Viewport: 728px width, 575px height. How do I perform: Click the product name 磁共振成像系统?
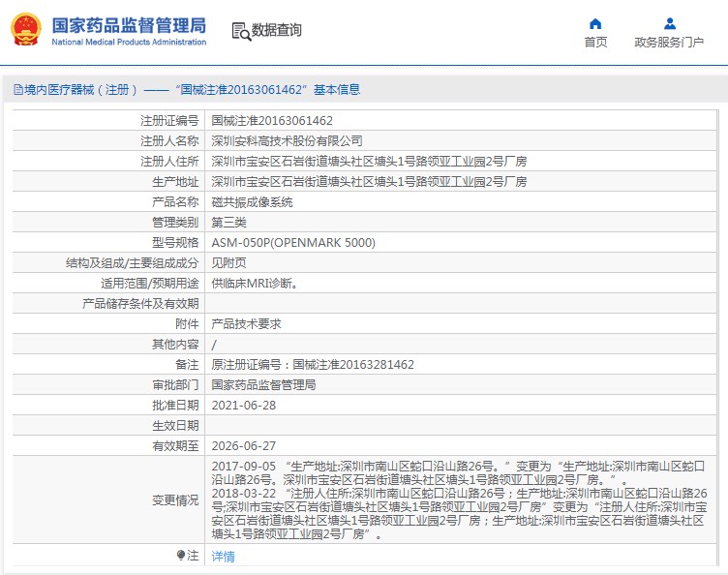252,202
